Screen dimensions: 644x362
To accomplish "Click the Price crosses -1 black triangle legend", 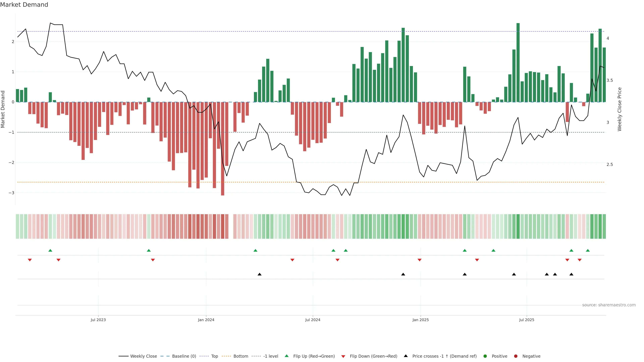I will pos(406,356).
